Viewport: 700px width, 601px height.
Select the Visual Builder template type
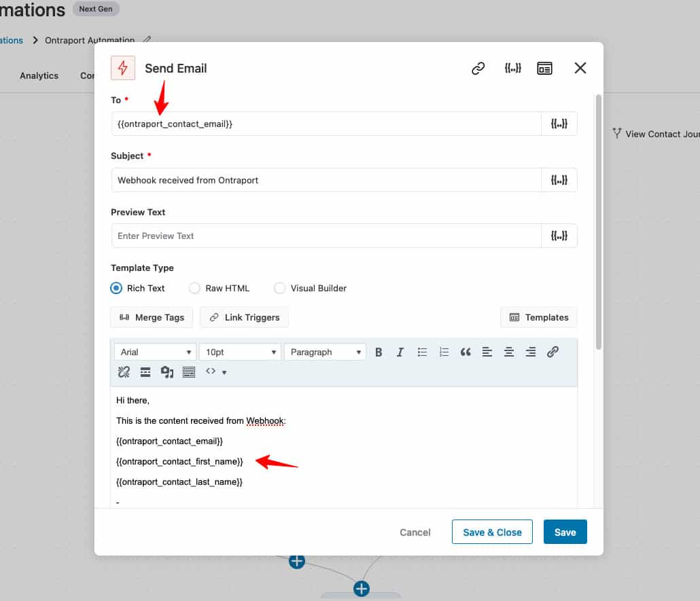[x=279, y=288]
